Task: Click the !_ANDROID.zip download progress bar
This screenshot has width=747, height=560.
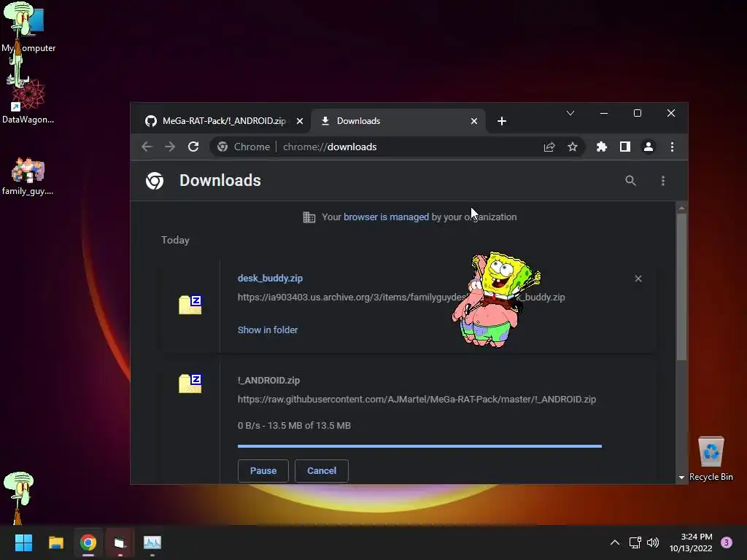Action: coord(419,446)
